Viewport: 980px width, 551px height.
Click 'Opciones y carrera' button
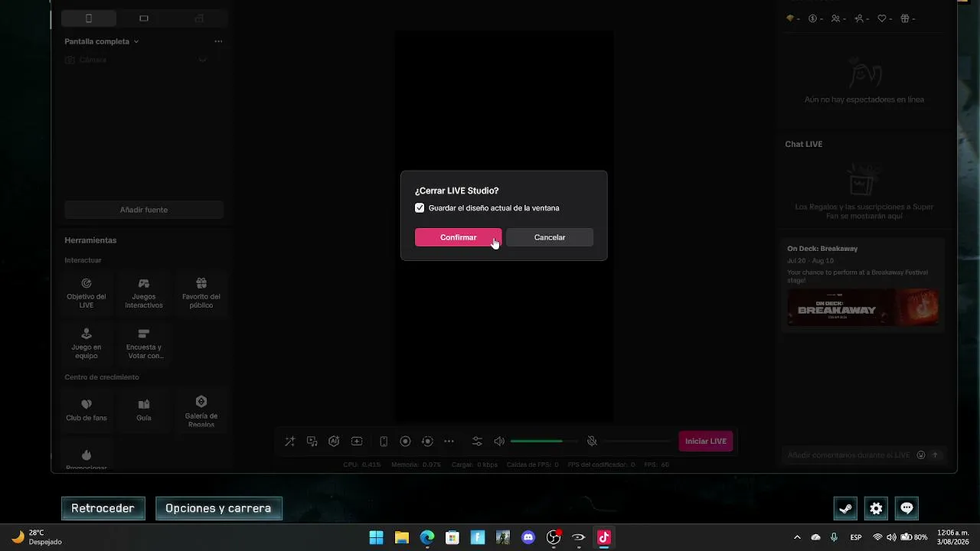pos(218,508)
